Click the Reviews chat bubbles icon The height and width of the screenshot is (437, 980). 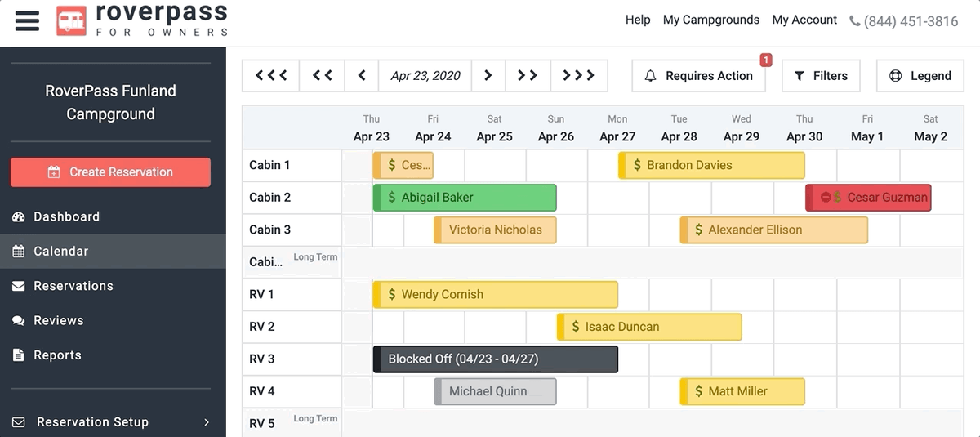(x=18, y=321)
